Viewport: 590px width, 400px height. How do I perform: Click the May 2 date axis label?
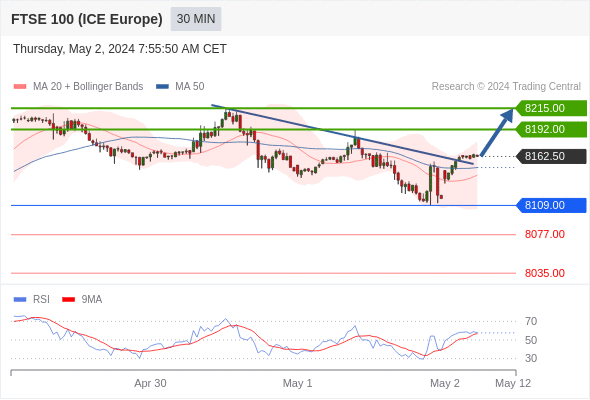click(445, 383)
